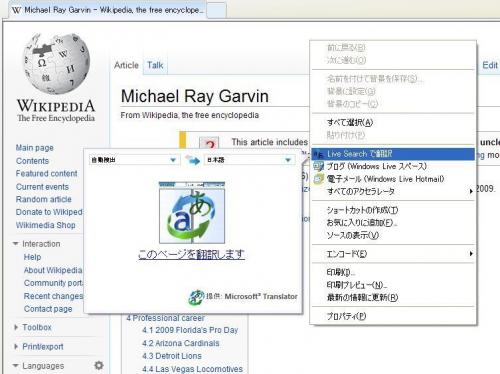Screen dimensions: 500x374
Task: Open the Contents sidebar link
Action: [x=32, y=161]
